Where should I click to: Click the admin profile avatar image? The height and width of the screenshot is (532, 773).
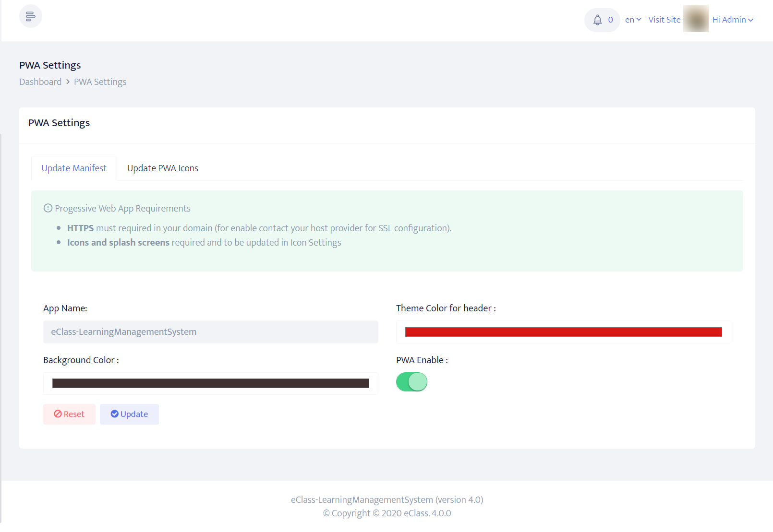pyautogui.click(x=696, y=19)
